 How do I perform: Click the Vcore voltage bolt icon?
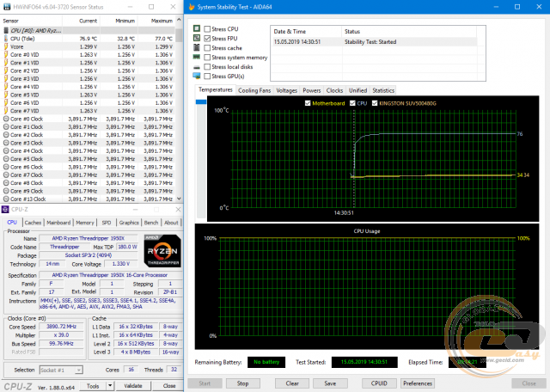(6, 46)
